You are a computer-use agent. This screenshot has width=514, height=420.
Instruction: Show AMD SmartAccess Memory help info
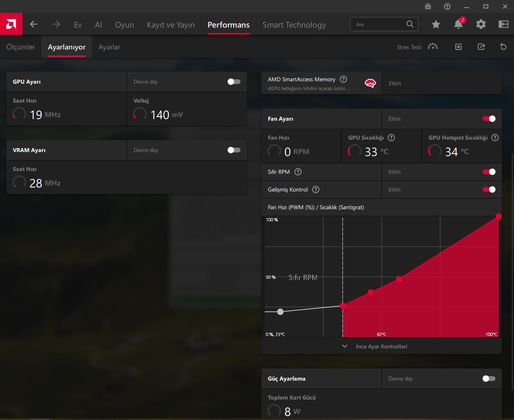coord(343,79)
